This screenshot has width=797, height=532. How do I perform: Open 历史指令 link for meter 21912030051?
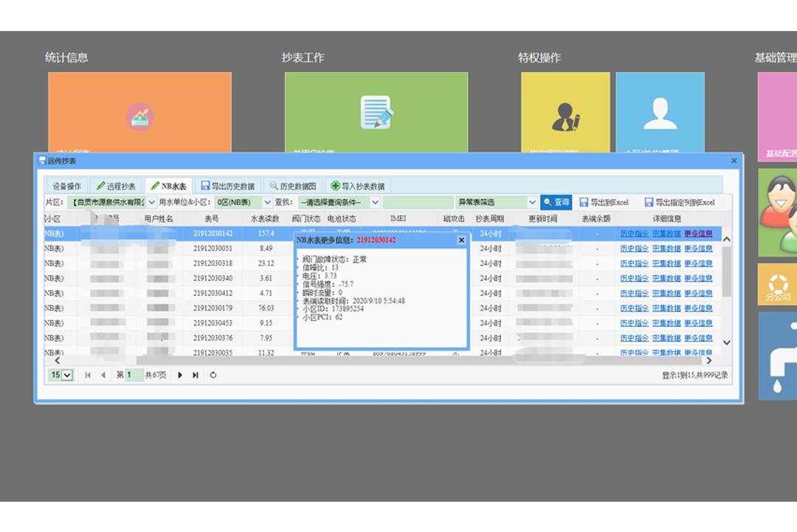coord(634,249)
